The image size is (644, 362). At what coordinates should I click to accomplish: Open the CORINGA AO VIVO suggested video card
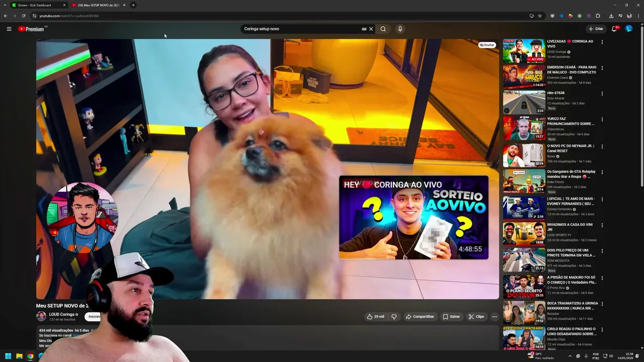(414, 217)
